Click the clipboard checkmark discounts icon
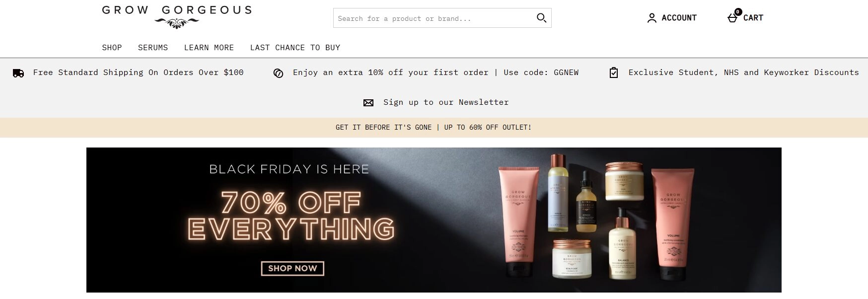The height and width of the screenshot is (299, 868). (x=614, y=73)
